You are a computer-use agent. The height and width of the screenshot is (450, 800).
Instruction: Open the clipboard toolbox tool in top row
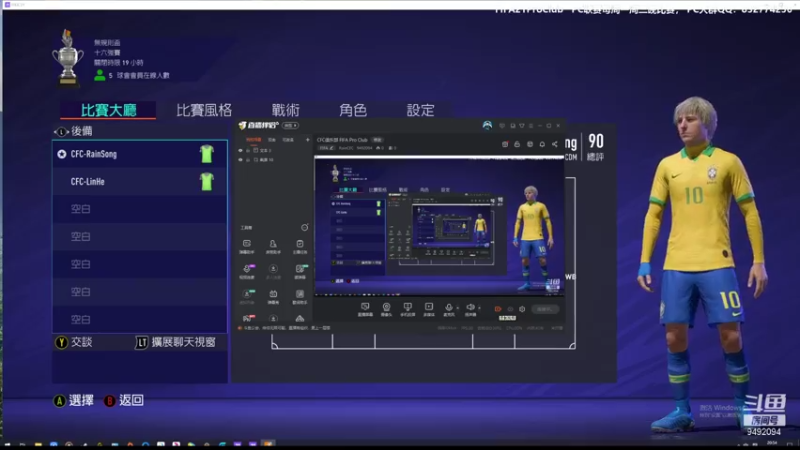299,246
